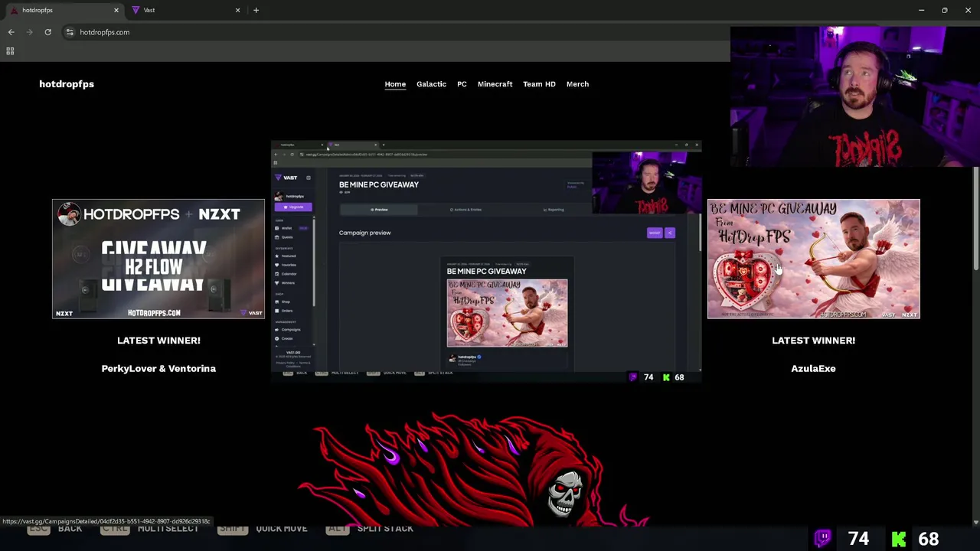Open the apps grid in bookmarks bar
This screenshot has width=980, height=551.
(x=10, y=51)
